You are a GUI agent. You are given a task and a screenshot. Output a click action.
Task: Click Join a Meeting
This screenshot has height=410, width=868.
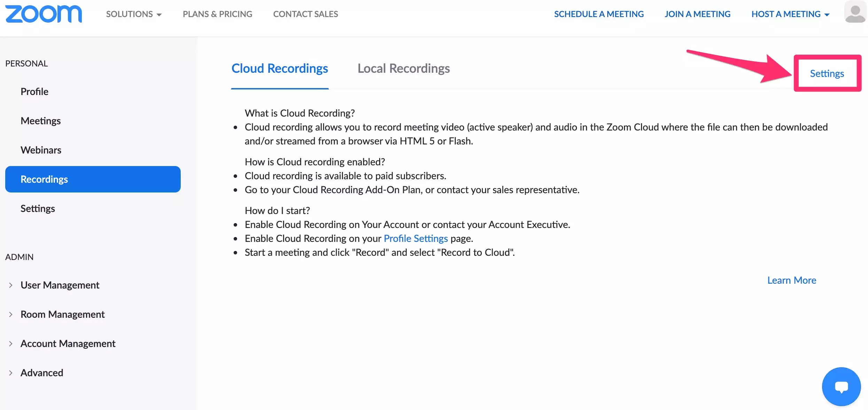697,14
